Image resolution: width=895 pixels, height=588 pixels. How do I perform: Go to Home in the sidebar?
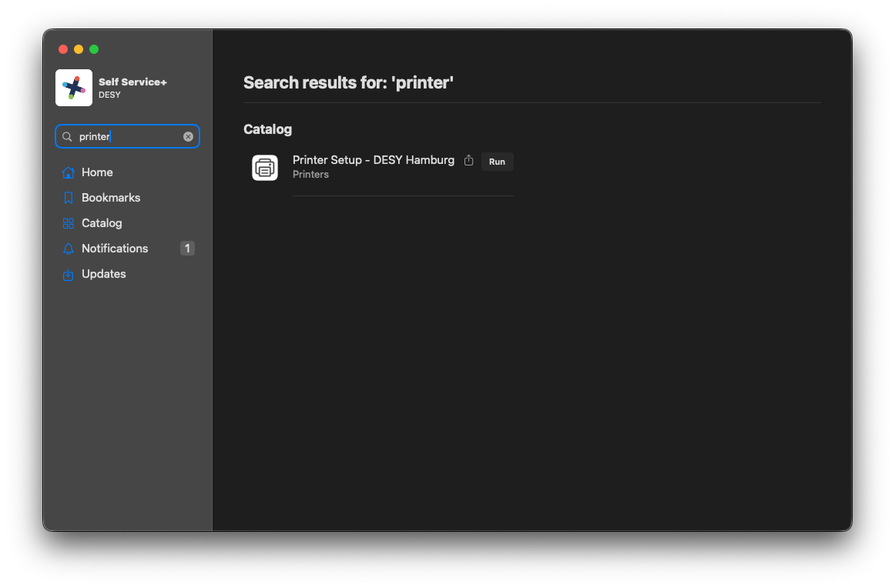pyautogui.click(x=97, y=172)
